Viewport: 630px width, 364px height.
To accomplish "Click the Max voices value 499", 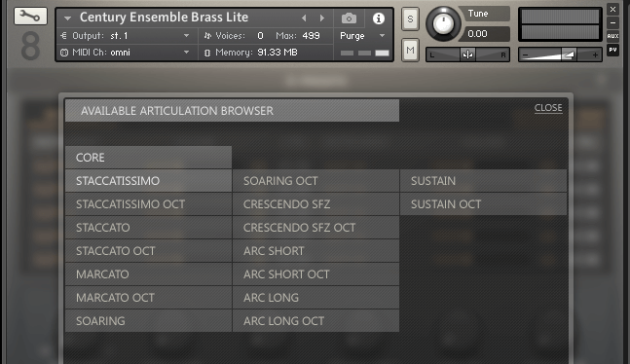I will coord(311,36).
